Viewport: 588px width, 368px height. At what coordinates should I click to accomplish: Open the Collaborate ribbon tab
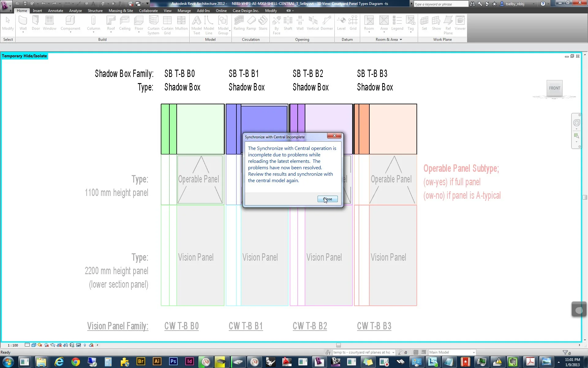click(x=148, y=11)
